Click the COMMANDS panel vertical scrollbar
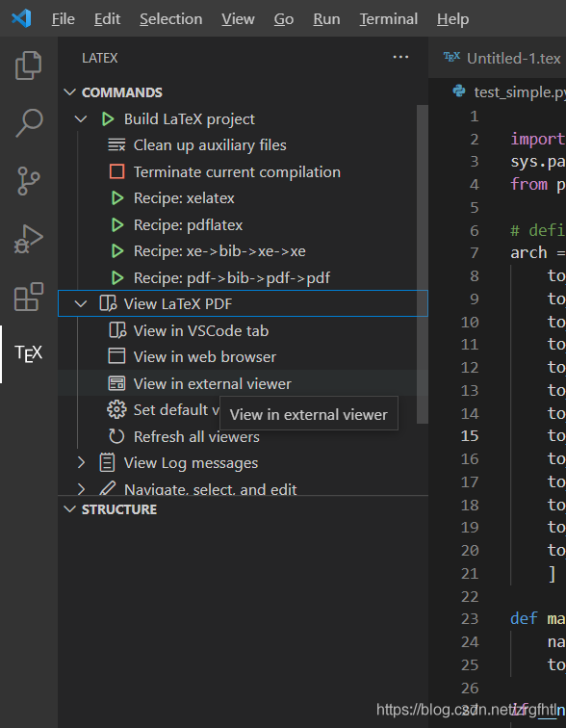 pos(423,264)
